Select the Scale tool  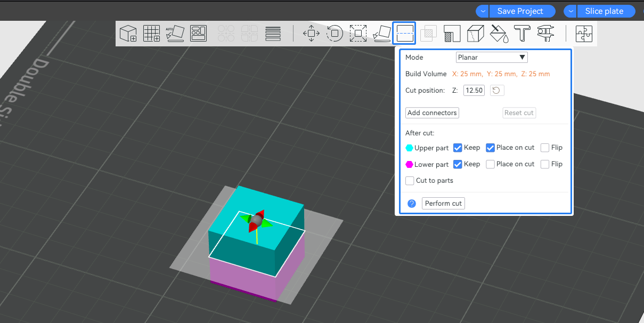358,34
